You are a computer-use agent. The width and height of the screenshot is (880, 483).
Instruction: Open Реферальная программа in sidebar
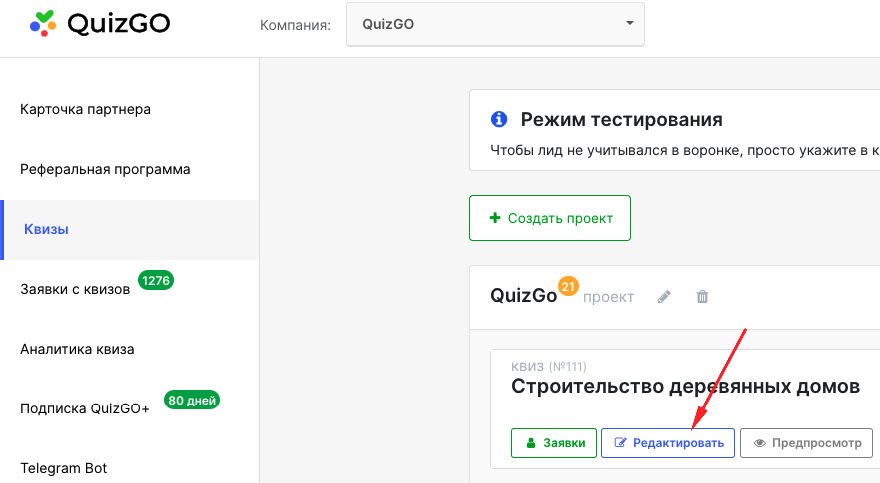click(x=105, y=169)
